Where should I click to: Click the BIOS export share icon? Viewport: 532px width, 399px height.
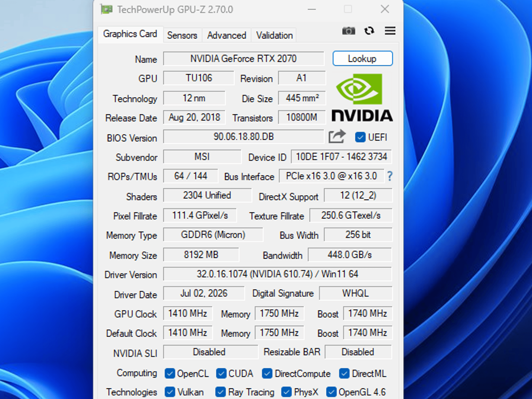point(337,137)
